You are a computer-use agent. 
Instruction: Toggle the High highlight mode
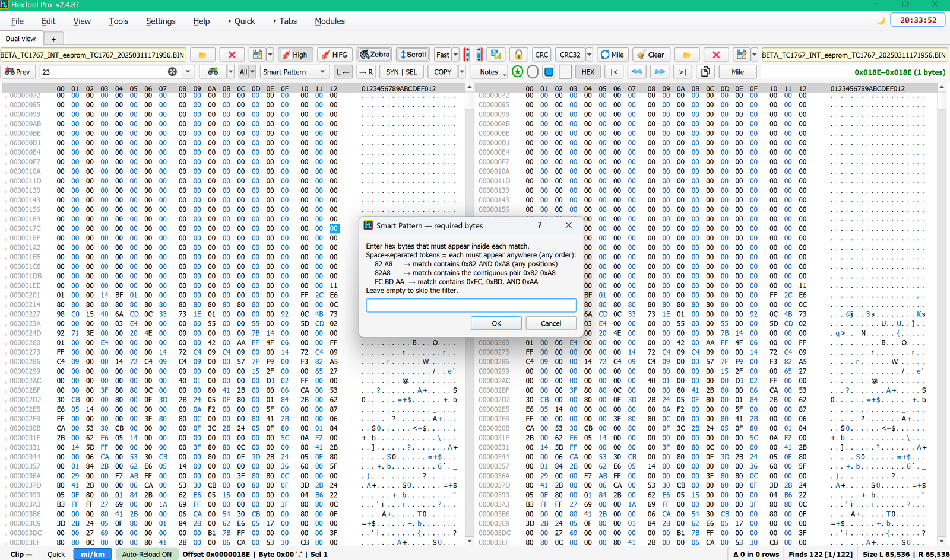[295, 55]
